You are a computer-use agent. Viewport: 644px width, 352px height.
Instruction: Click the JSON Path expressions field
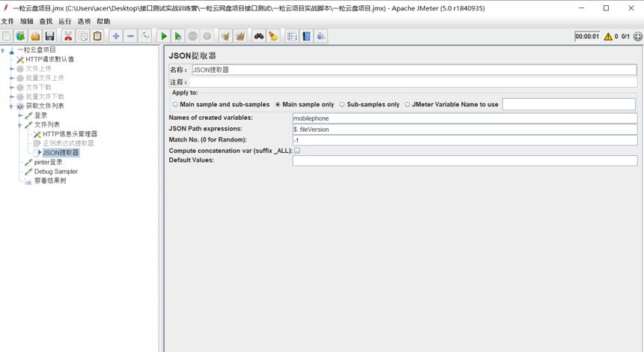point(465,130)
